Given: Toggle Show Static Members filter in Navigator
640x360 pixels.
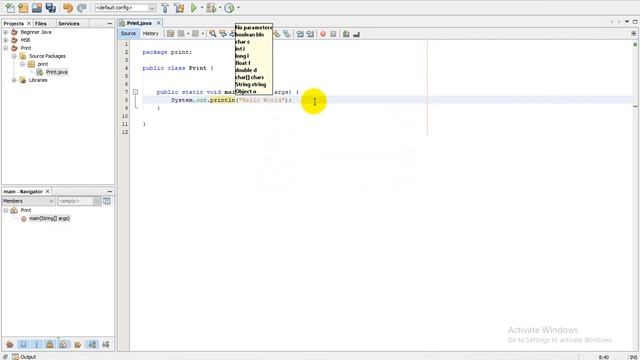Looking at the screenshot, I should coord(36,344).
